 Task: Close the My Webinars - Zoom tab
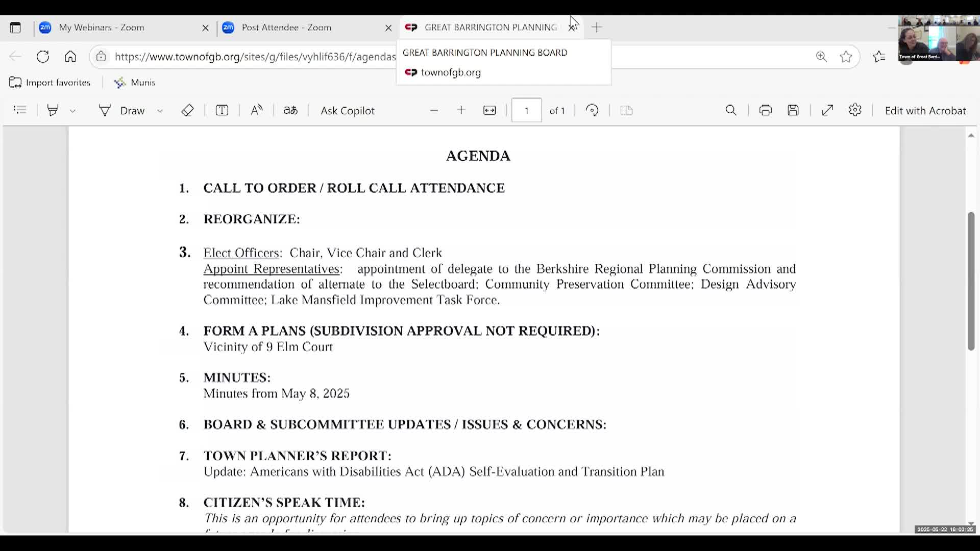[x=206, y=28]
